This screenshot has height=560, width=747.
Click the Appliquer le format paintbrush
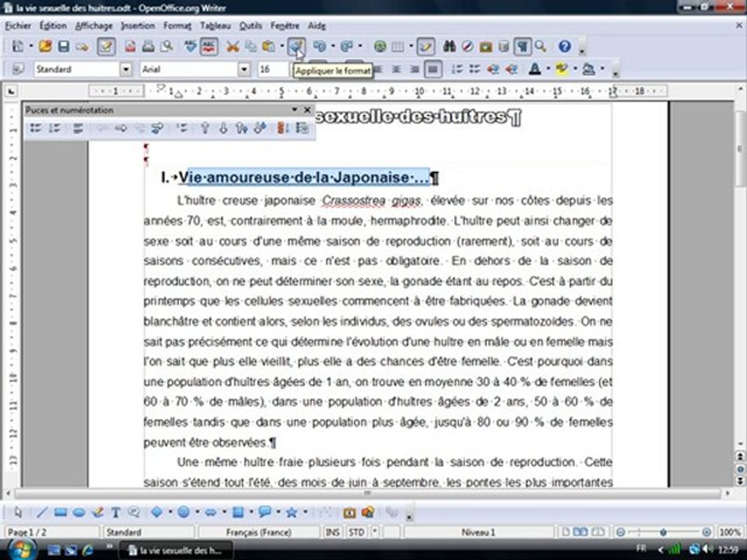[296, 46]
